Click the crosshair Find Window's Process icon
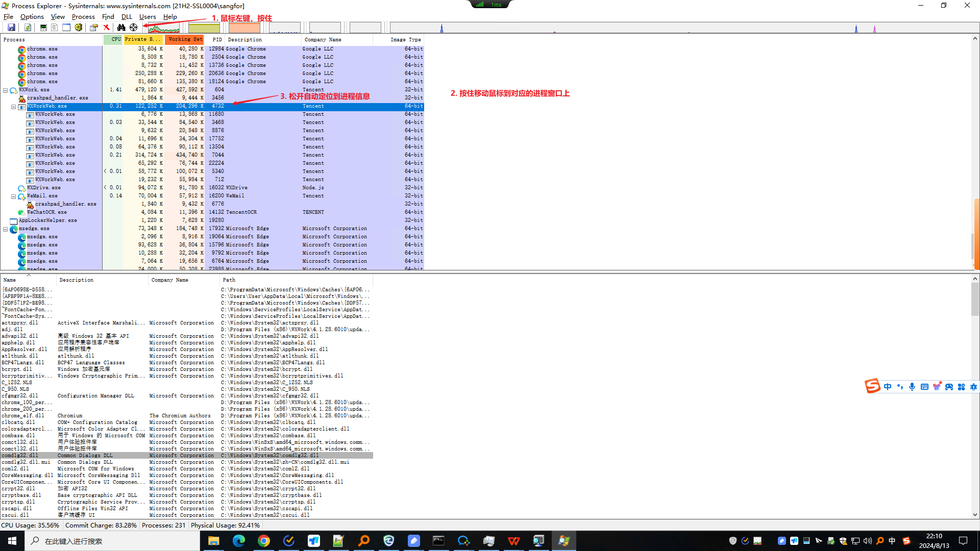Screen dimensions: 980x551 point(134,28)
